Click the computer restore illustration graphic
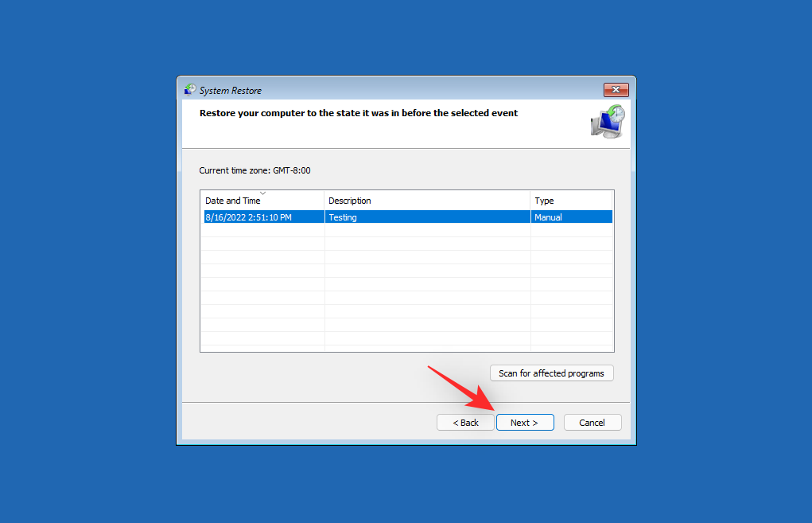 click(607, 121)
